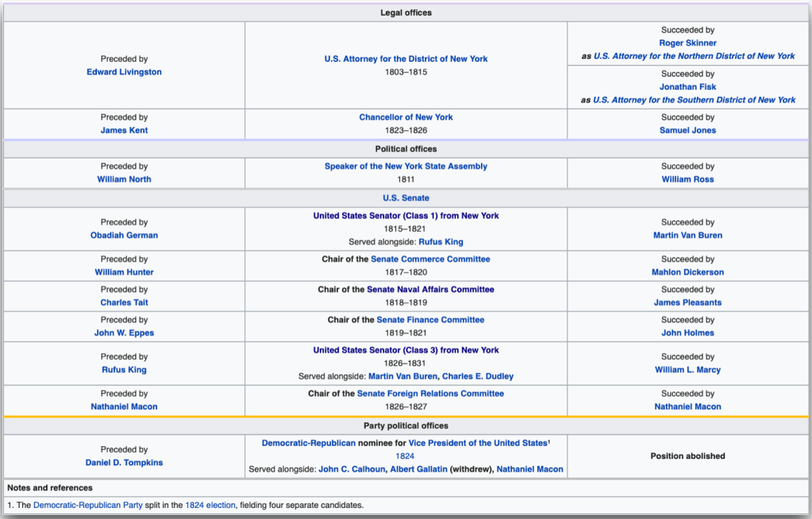Follow the Jonathan Fisk link
This screenshot has width=812, height=519.
[687, 86]
